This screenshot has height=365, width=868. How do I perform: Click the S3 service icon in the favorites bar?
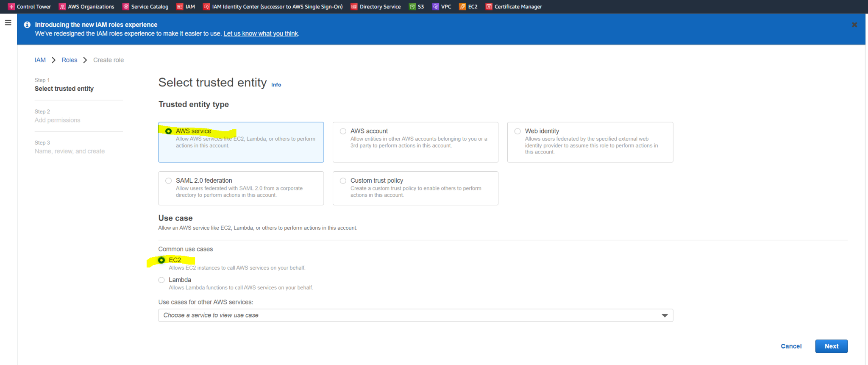pyautogui.click(x=412, y=7)
